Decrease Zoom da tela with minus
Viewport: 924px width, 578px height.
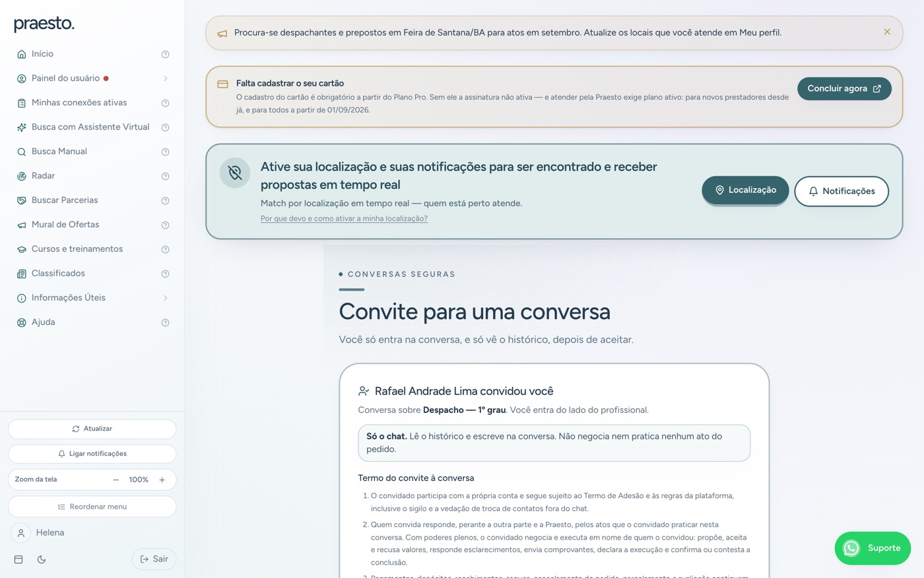coord(116,480)
